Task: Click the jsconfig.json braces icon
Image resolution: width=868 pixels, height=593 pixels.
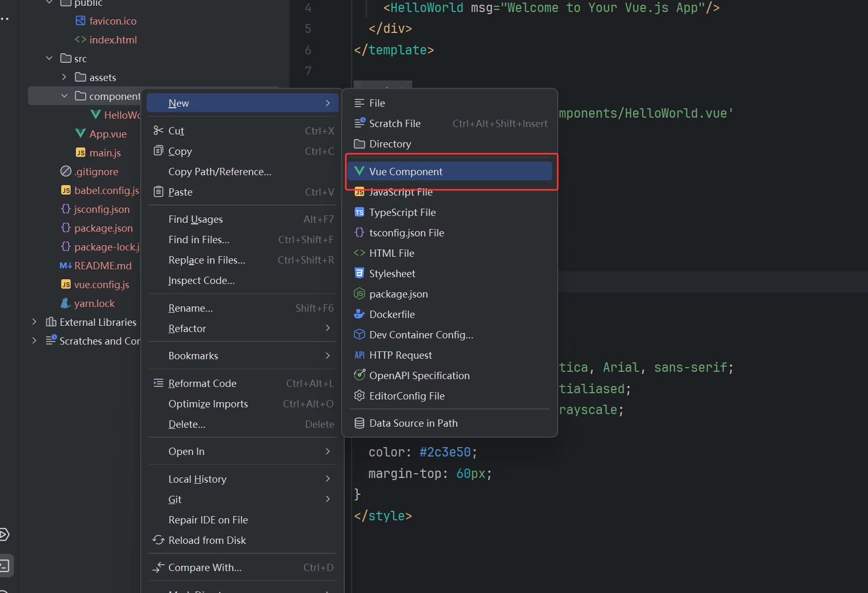Action: pyautogui.click(x=65, y=209)
